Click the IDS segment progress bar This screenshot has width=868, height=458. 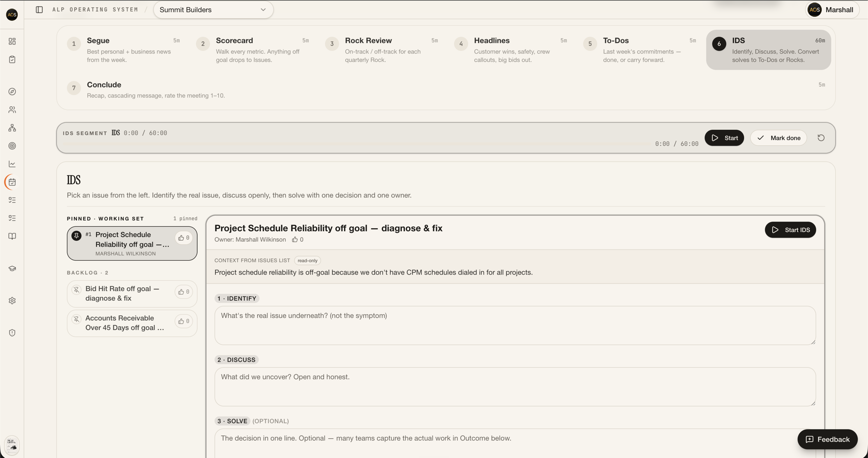[358, 144]
